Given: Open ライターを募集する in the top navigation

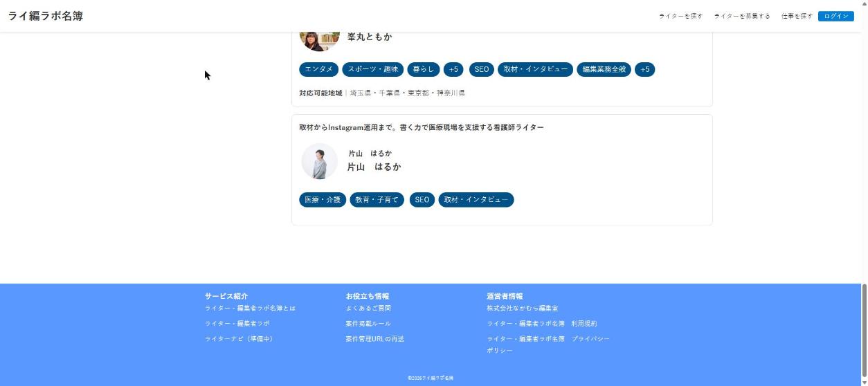Looking at the screenshot, I should click(742, 16).
